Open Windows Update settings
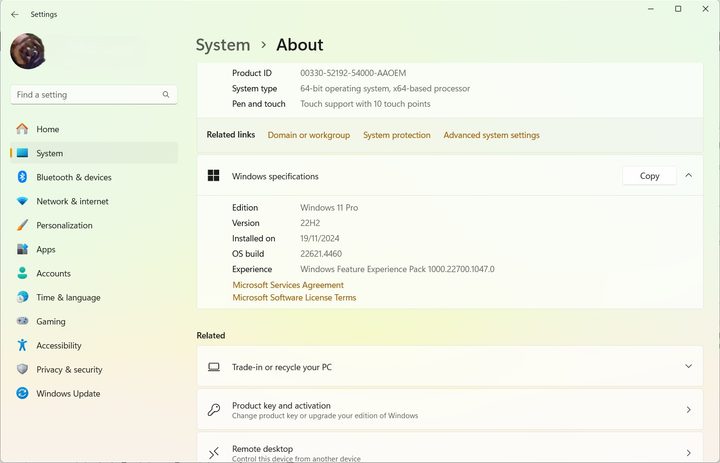720x463 pixels. (94, 393)
